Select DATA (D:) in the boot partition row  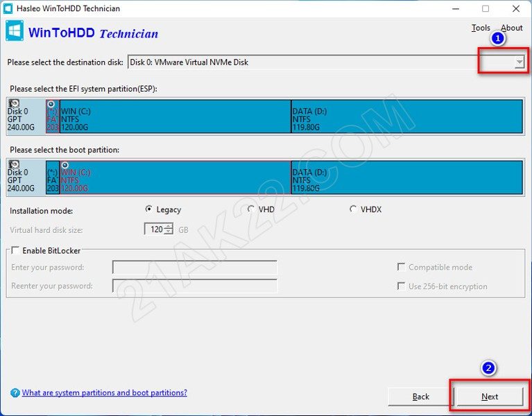pos(407,177)
